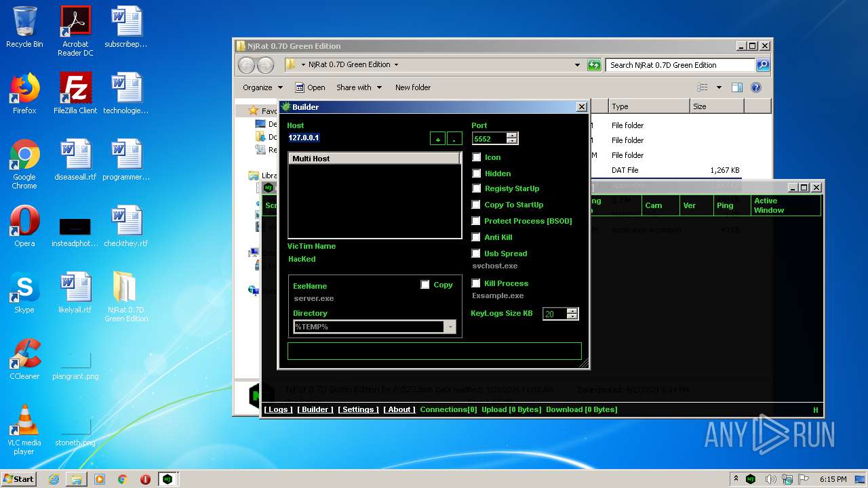
Task: Decrease KeyLogs Size with down arrow
Action: tap(572, 317)
